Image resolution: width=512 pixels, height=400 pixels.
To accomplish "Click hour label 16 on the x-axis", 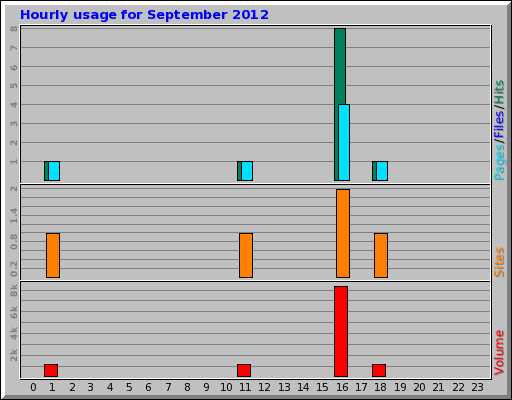I will 342,387.
